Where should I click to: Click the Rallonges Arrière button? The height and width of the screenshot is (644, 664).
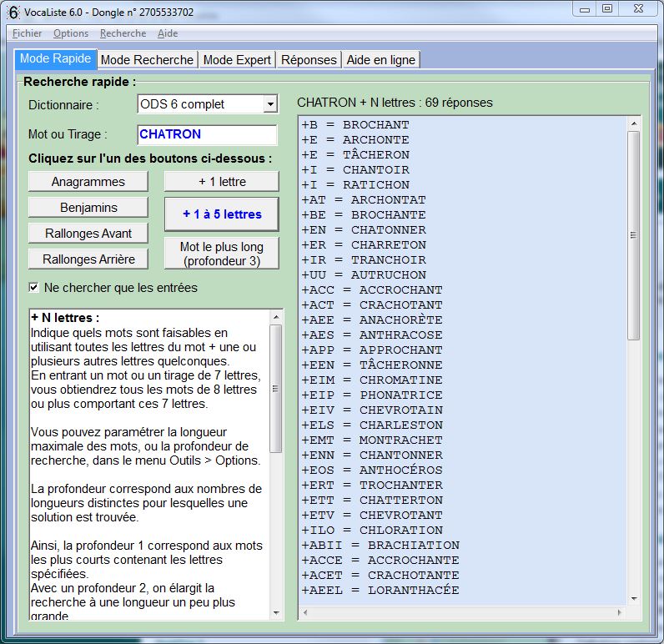coord(88,259)
